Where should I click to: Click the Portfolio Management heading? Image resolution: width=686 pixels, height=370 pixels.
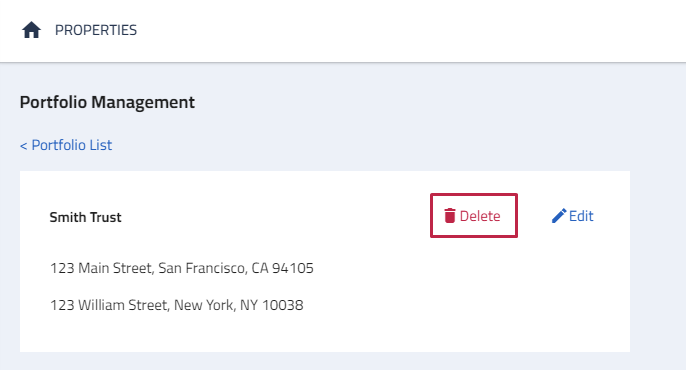tap(107, 102)
